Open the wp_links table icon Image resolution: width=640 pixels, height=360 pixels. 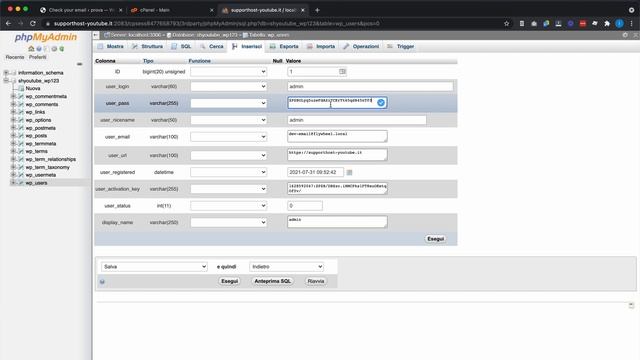21,112
